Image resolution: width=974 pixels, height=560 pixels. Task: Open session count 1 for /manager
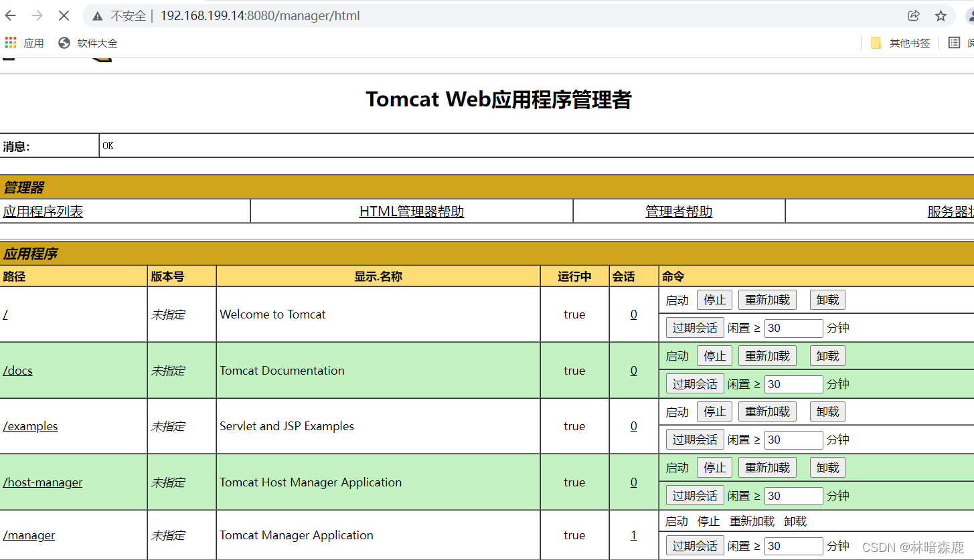tap(634, 535)
